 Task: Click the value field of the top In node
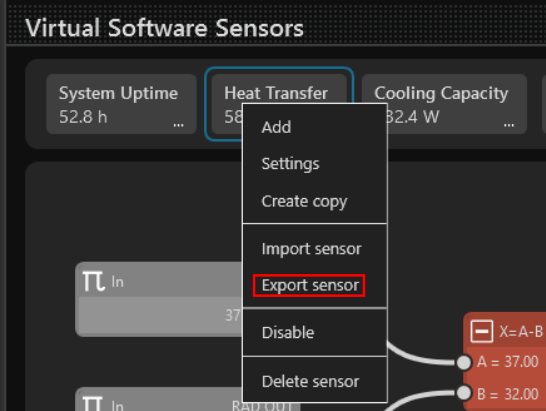160,315
